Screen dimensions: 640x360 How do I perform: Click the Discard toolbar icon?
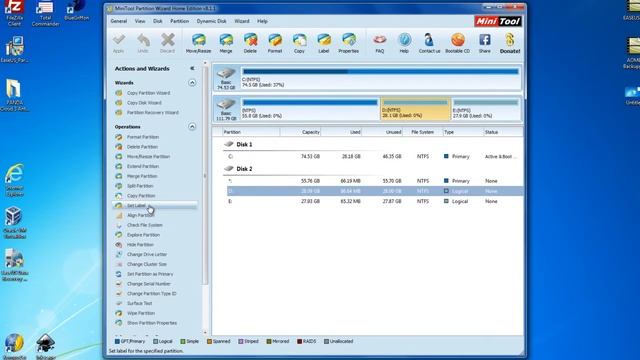coord(167,43)
